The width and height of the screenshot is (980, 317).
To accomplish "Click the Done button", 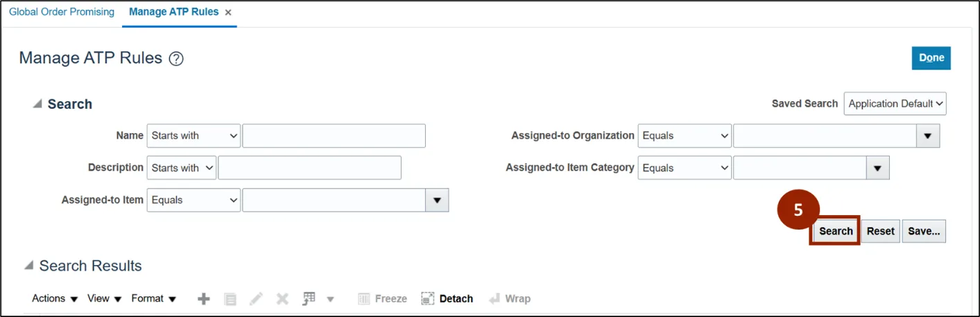I will click(x=931, y=58).
